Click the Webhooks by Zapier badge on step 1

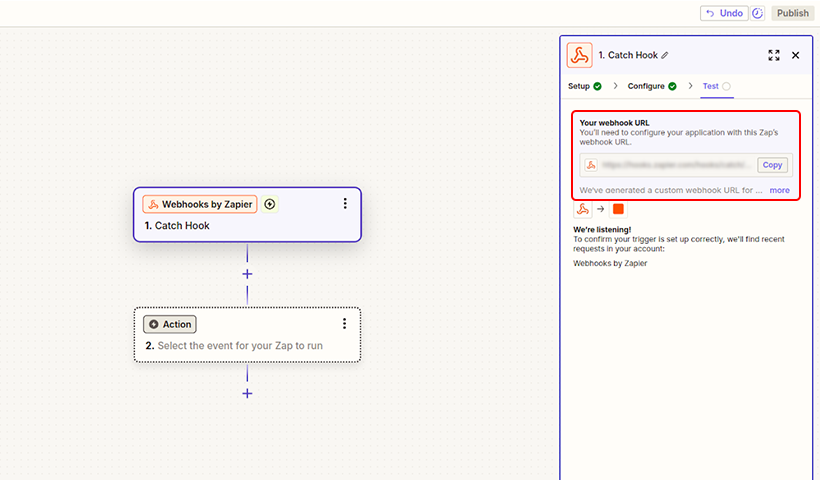[x=200, y=204]
